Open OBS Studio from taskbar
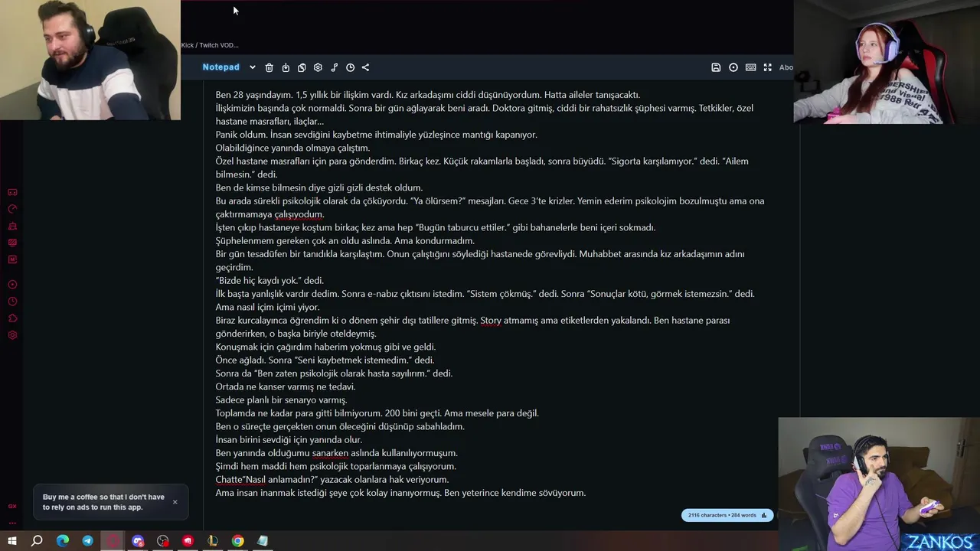980x551 pixels. 163,541
